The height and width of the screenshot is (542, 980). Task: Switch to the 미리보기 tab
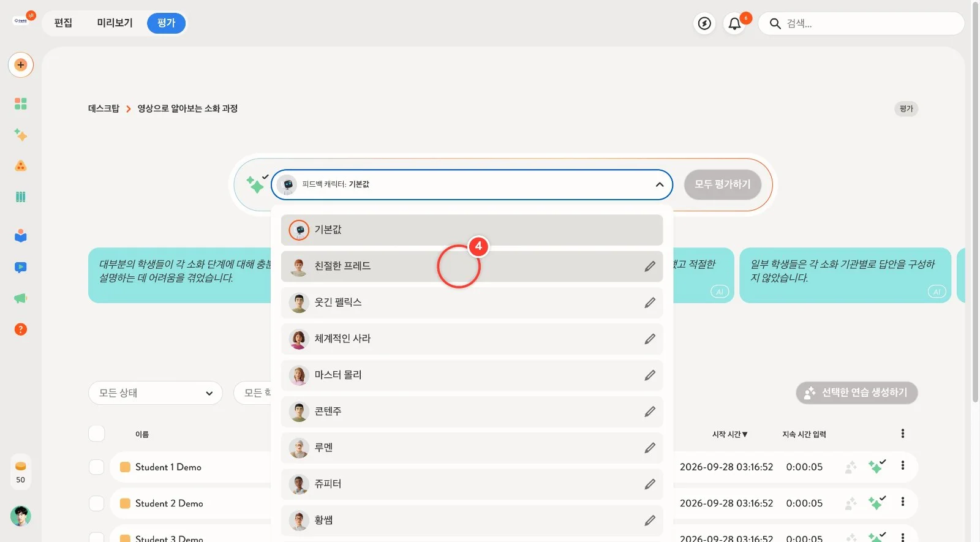coord(115,23)
